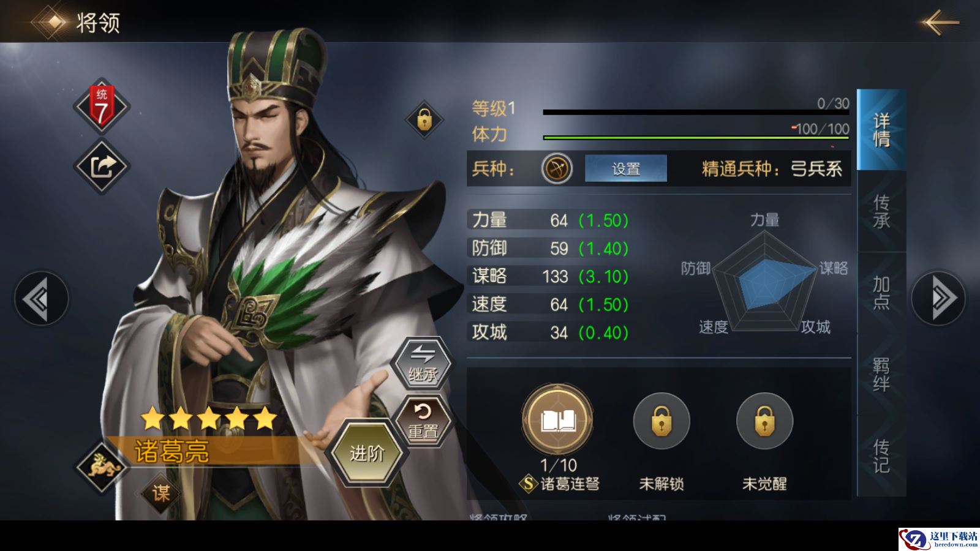Tap the locked 未解锁 skill slot
Image resolution: width=980 pixels, height=551 pixels.
tap(661, 421)
